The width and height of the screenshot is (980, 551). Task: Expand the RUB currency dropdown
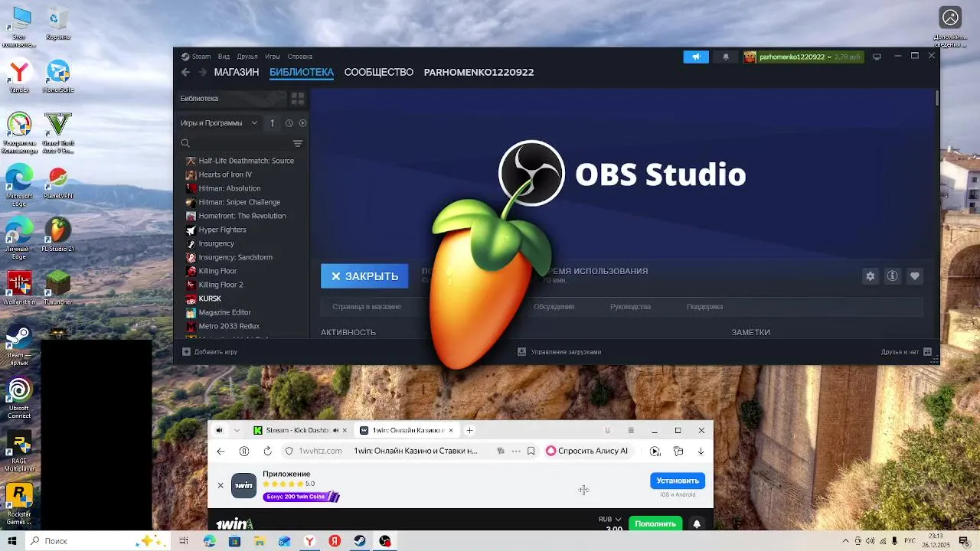coord(610,519)
